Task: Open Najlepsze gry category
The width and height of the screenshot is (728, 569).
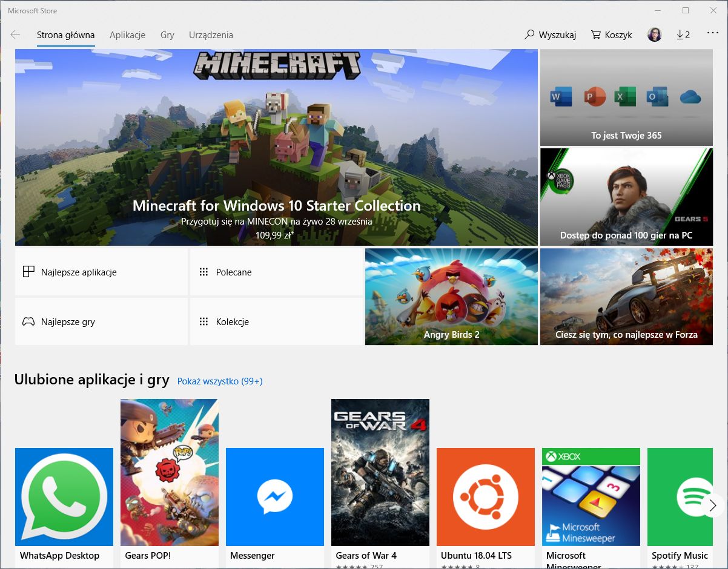Action: point(101,321)
